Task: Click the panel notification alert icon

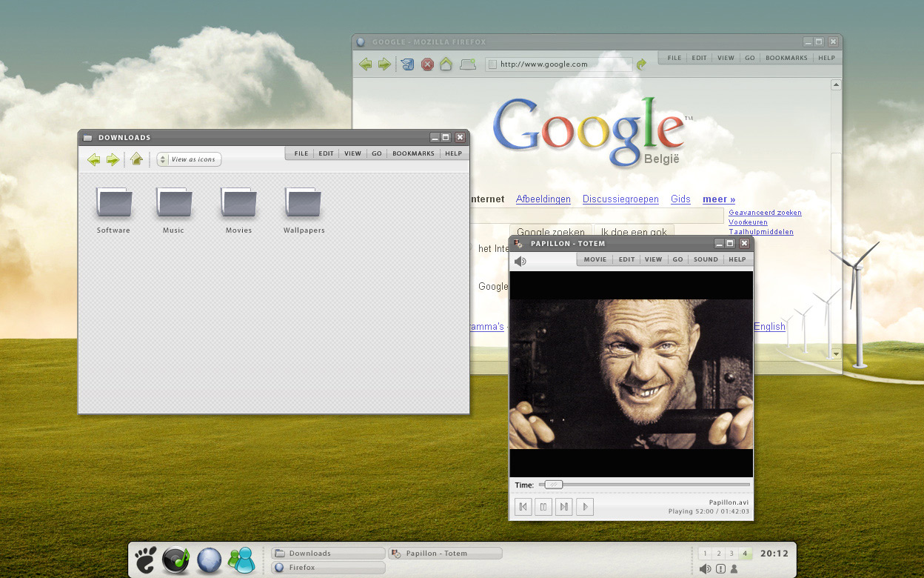Action: coord(720,569)
